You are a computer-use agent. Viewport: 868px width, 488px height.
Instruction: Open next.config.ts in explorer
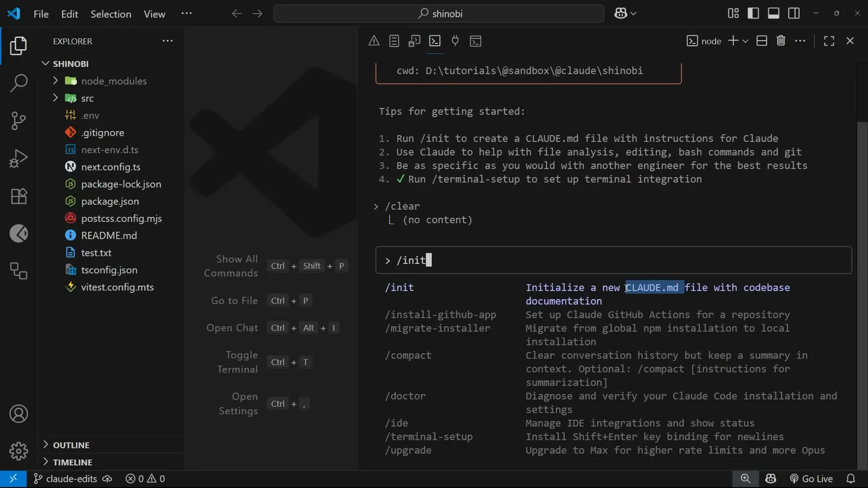[111, 167]
